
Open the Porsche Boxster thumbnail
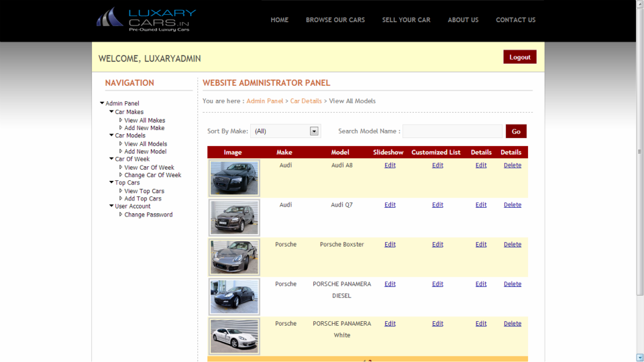tap(234, 257)
